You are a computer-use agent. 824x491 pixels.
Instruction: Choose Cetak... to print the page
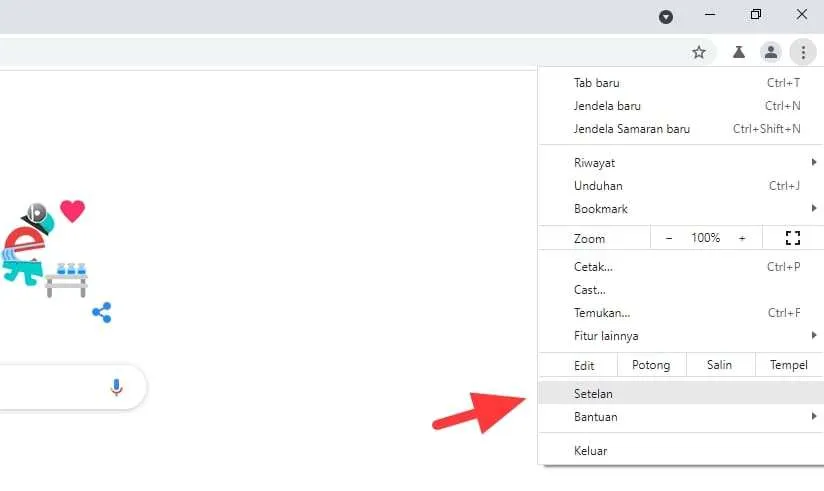(681, 267)
